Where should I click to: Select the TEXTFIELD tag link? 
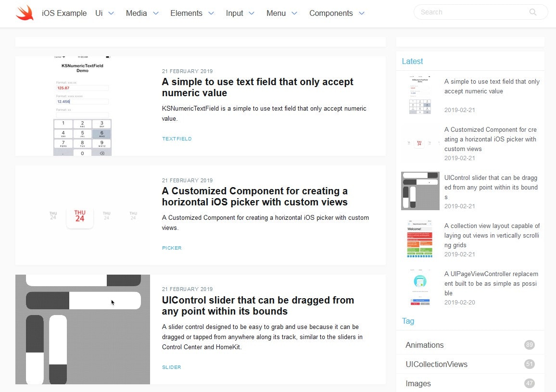coord(177,139)
